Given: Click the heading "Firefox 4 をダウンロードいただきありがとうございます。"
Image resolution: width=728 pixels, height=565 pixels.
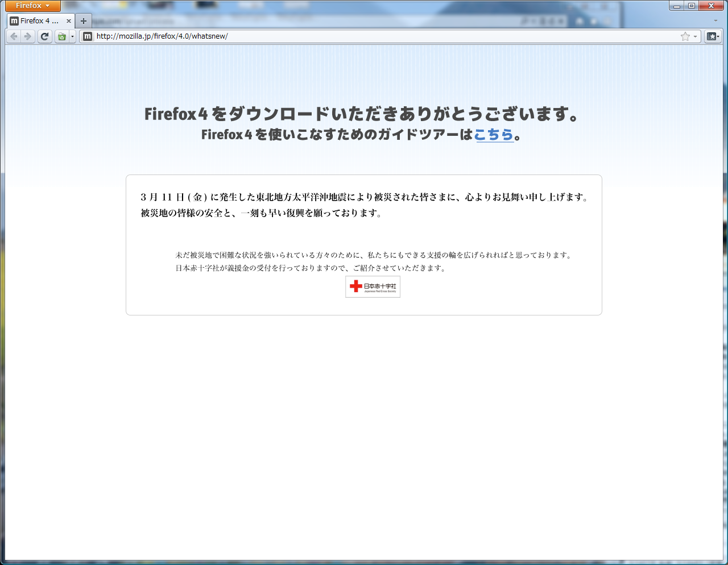Looking at the screenshot, I should 362,114.
